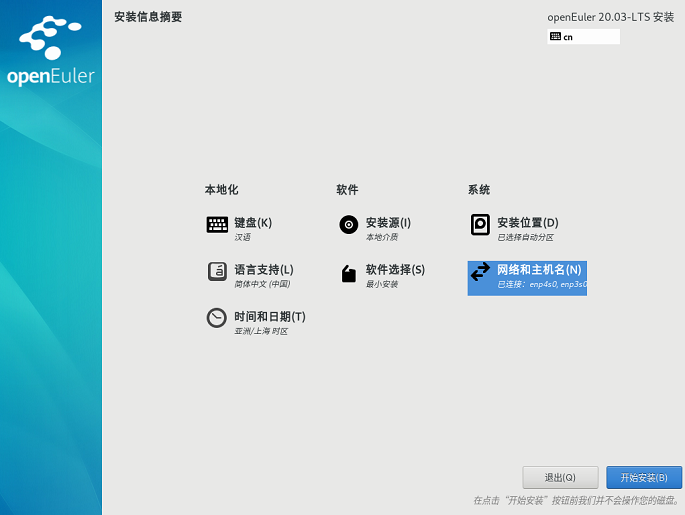Open the 键盘(K) settings
This screenshot has height=515, width=685.
tap(253, 223)
